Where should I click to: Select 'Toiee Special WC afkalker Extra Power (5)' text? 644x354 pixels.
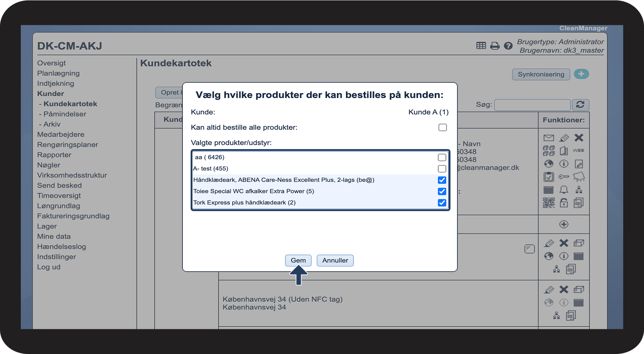tap(254, 191)
